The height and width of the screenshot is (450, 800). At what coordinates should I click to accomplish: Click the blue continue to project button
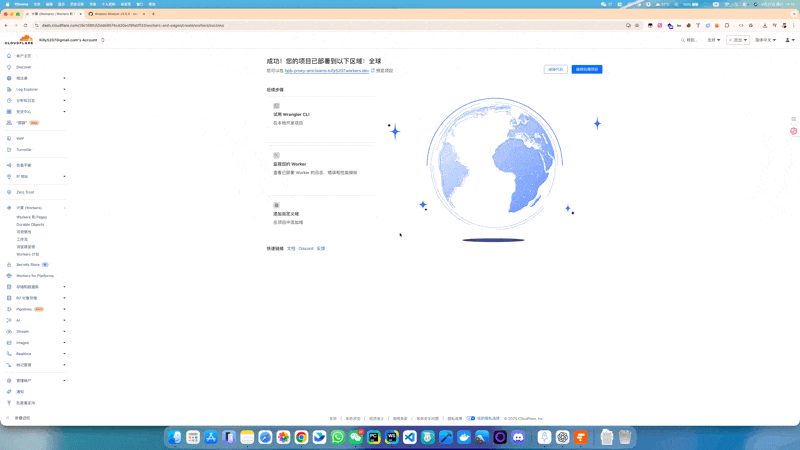[587, 70]
